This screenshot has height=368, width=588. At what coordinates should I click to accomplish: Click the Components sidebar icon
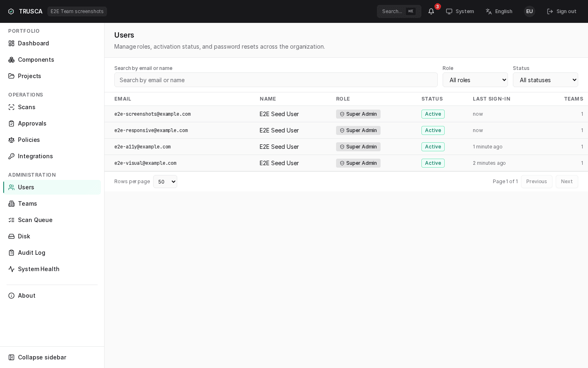coord(11,60)
